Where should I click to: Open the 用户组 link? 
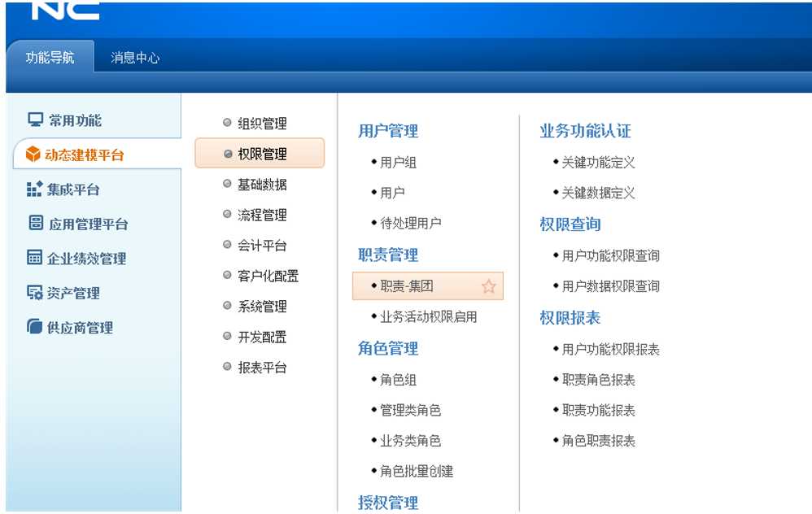point(398,163)
